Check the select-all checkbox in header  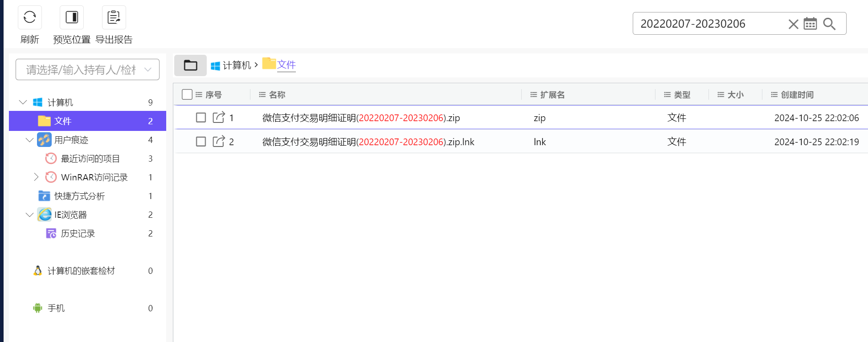point(187,94)
